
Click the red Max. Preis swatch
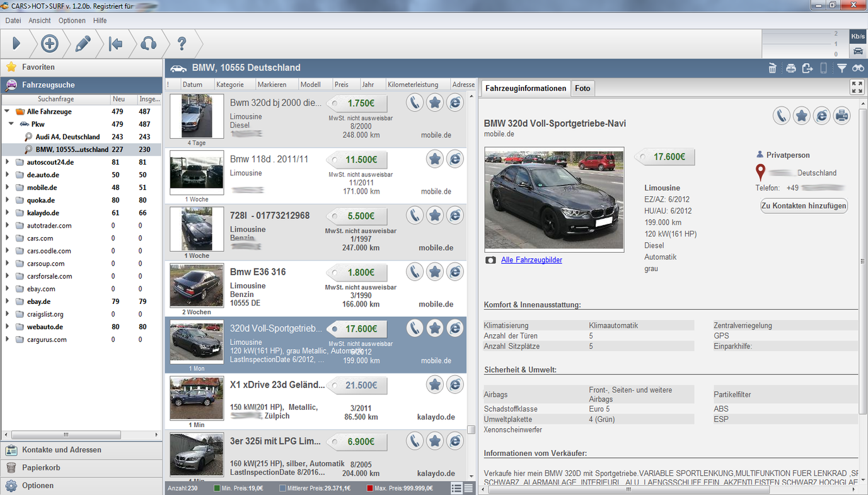click(x=370, y=488)
